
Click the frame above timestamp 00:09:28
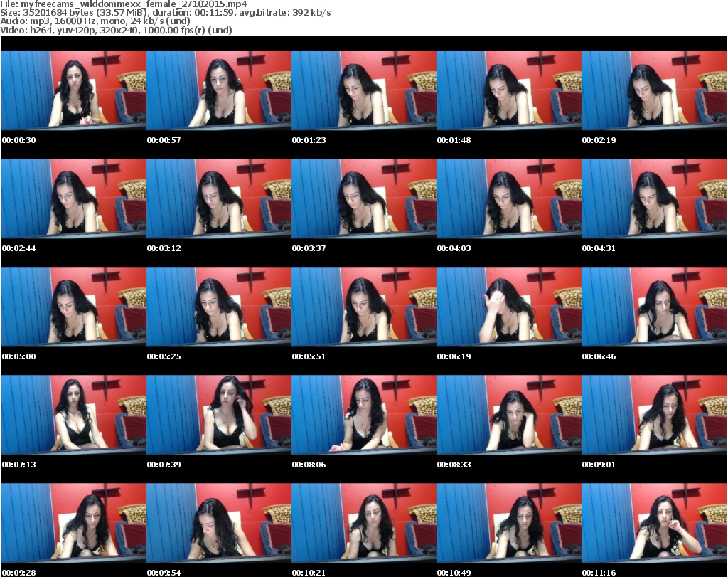(74, 523)
